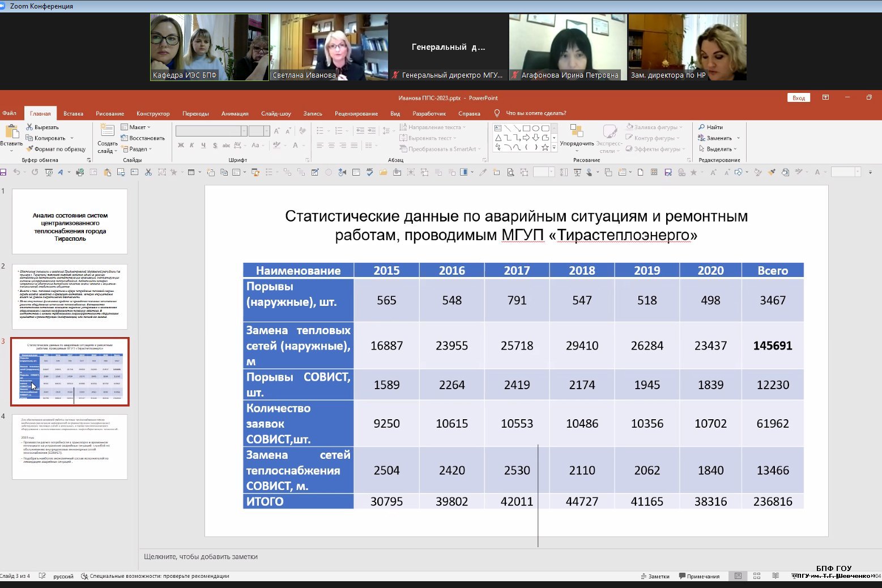
Task: Click the Создать слайд icon
Action: pos(107,131)
